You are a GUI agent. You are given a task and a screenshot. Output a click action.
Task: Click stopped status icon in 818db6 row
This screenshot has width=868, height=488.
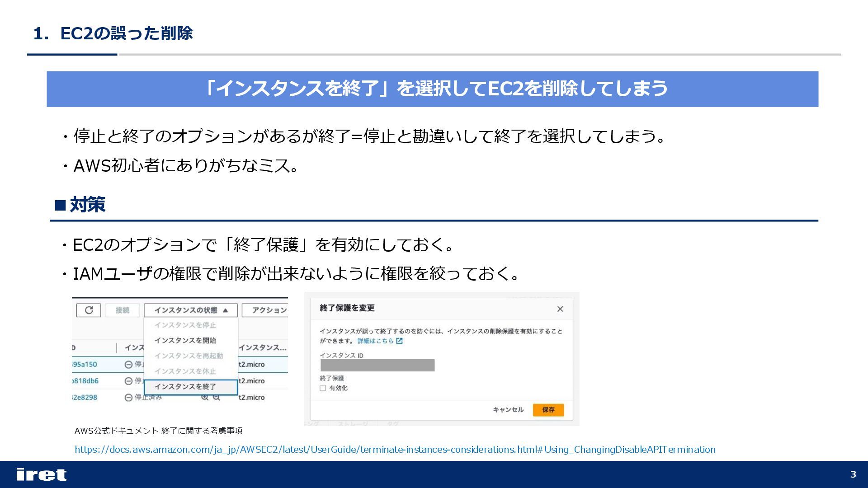(128, 381)
